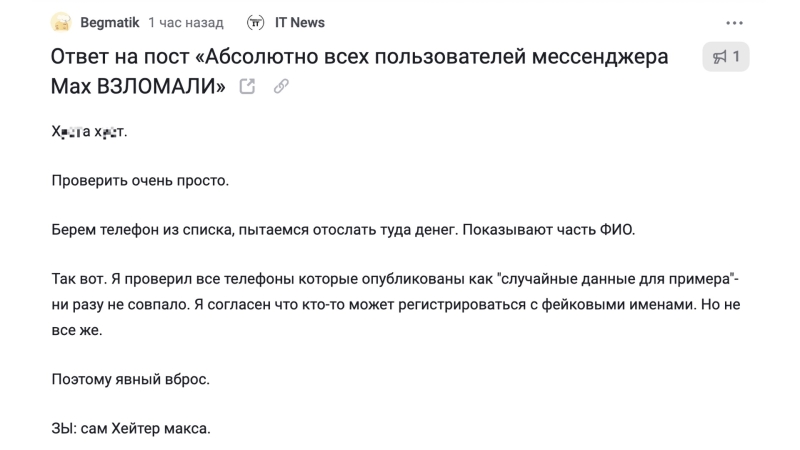Go to the IT News community
This screenshot has width=800, height=450.
[300, 22]
